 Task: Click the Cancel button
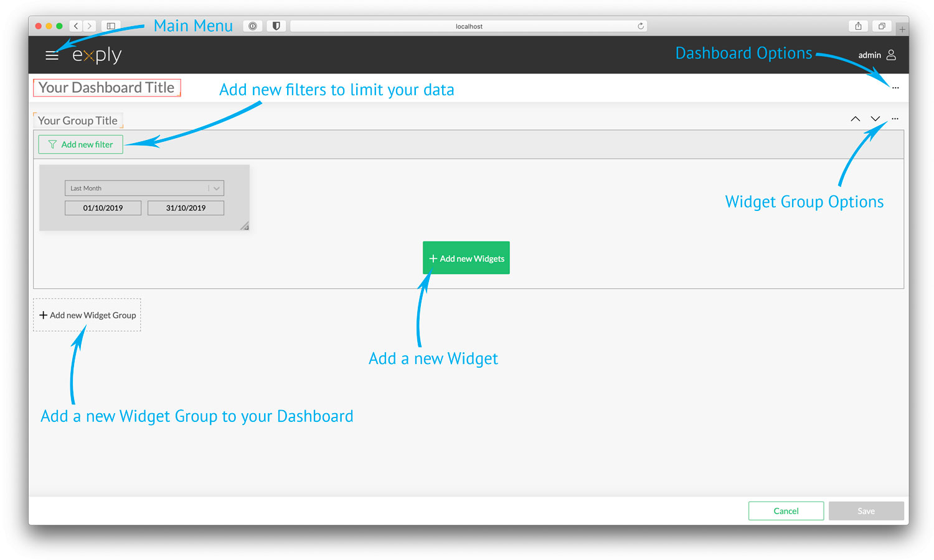[x=786, y=511]
